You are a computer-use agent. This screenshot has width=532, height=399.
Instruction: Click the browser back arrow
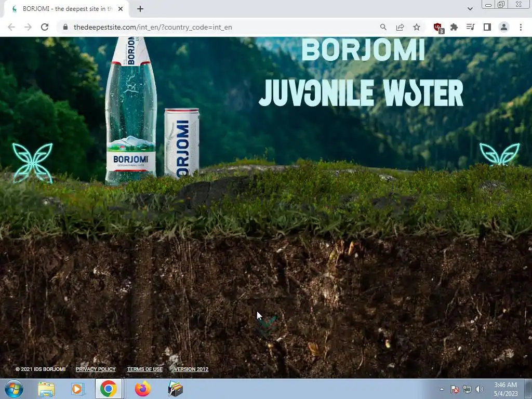click(11, 27)
